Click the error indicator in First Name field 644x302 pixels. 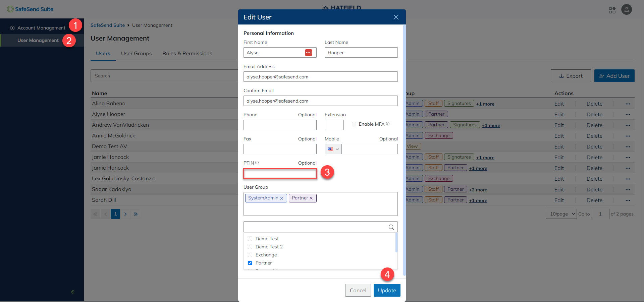(309, 53)
